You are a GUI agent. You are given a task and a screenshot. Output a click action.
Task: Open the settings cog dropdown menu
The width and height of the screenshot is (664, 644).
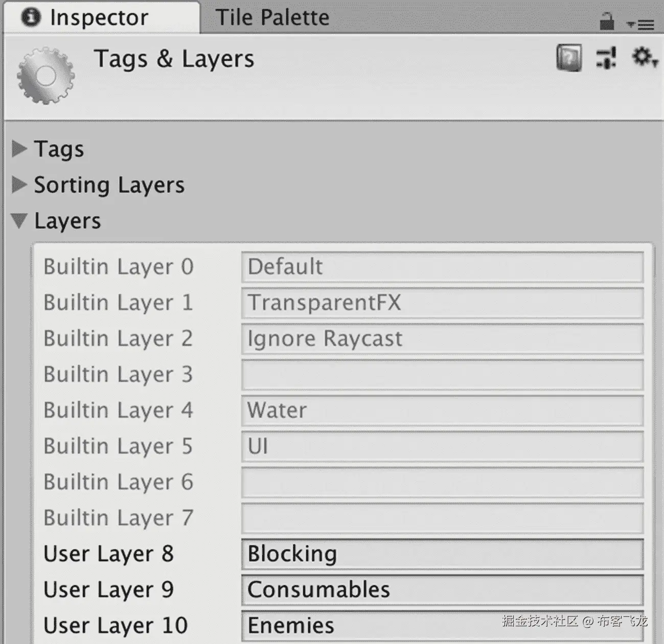click(644, 57)
